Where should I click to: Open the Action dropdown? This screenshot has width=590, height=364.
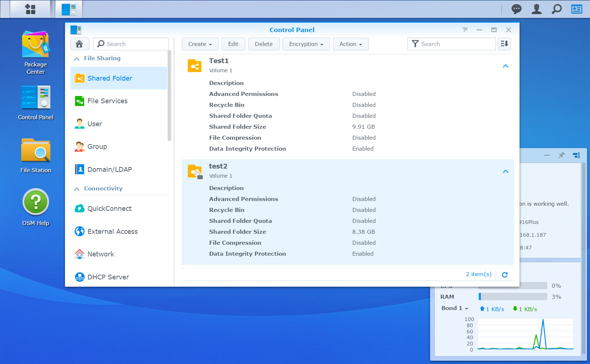coord(350,44)
